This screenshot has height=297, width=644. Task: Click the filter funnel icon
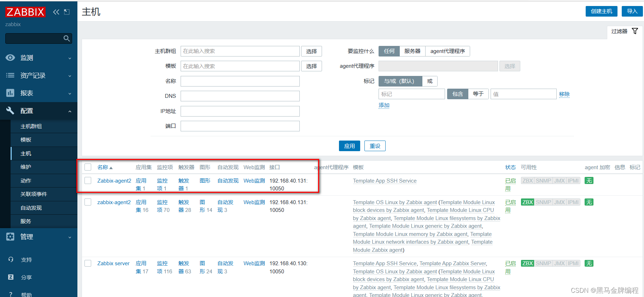pyautogui.click(x=635, y=31)
